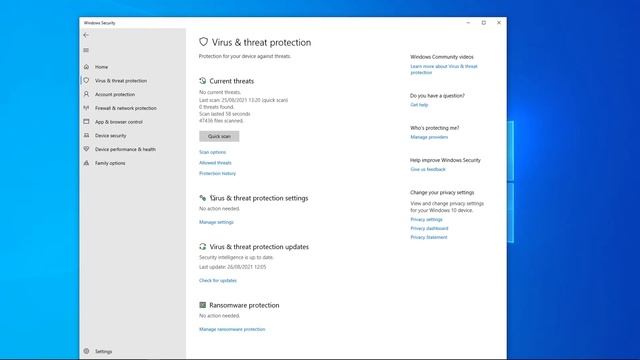
Task: Click the '47436 files scanned.' text
Action: click(221, 121)
